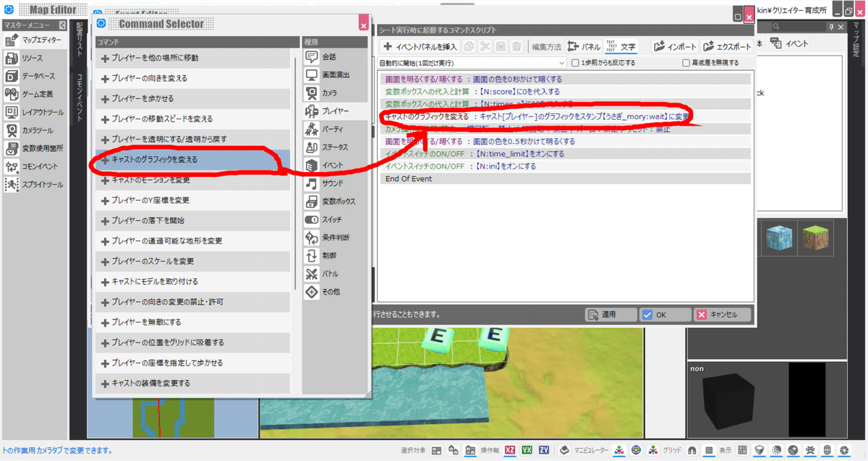Select the scale manipulator icon
Image resolution: width=868 pixels, height=461 pixels.
(652, 449)
